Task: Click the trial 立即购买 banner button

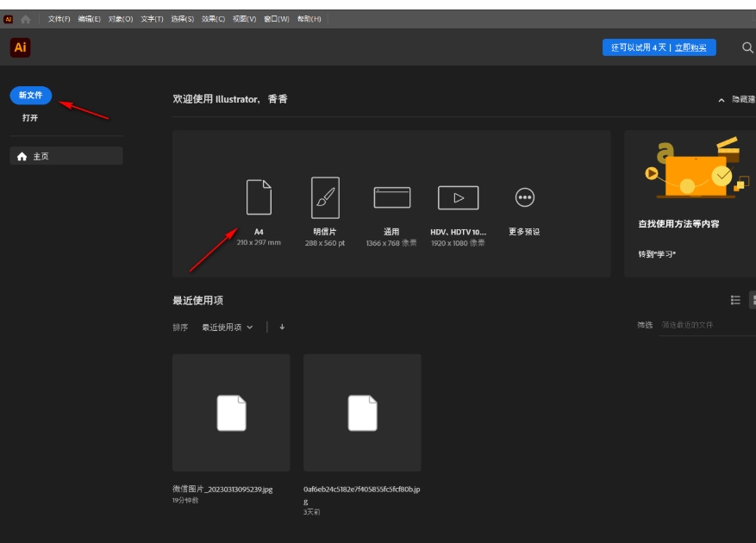Action: [x=659, y=47]
